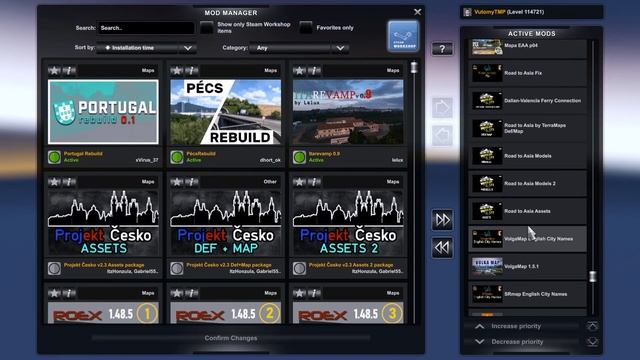Open the Sort by Installation time dropdown

147,48
